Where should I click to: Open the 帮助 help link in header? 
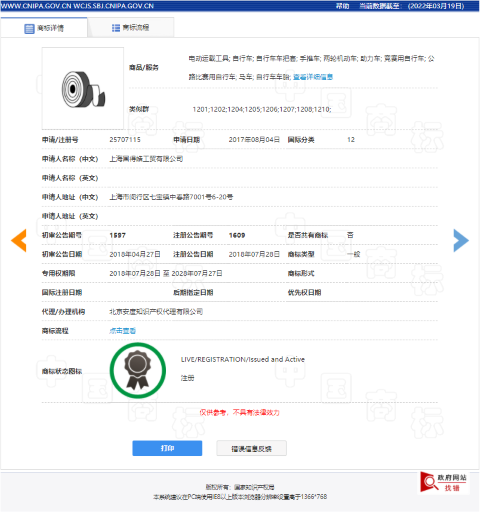pyautogui.click(x=342, y=6)
